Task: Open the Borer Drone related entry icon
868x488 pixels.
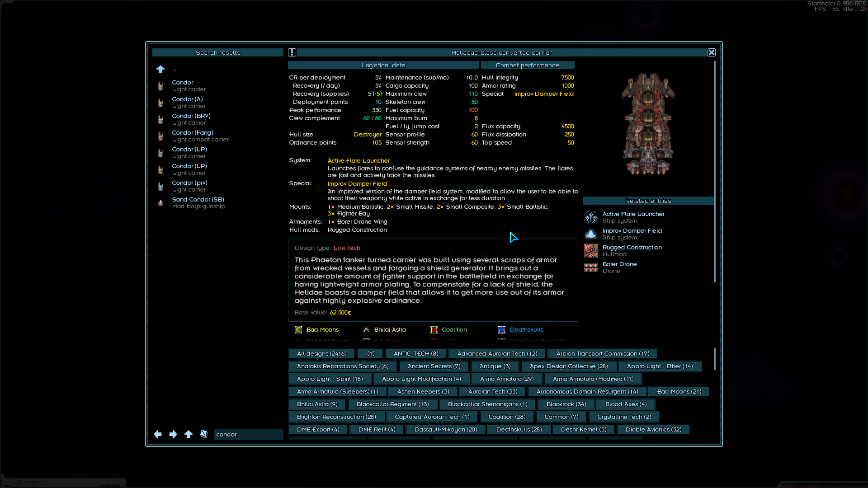Action: tap(591, 267)
